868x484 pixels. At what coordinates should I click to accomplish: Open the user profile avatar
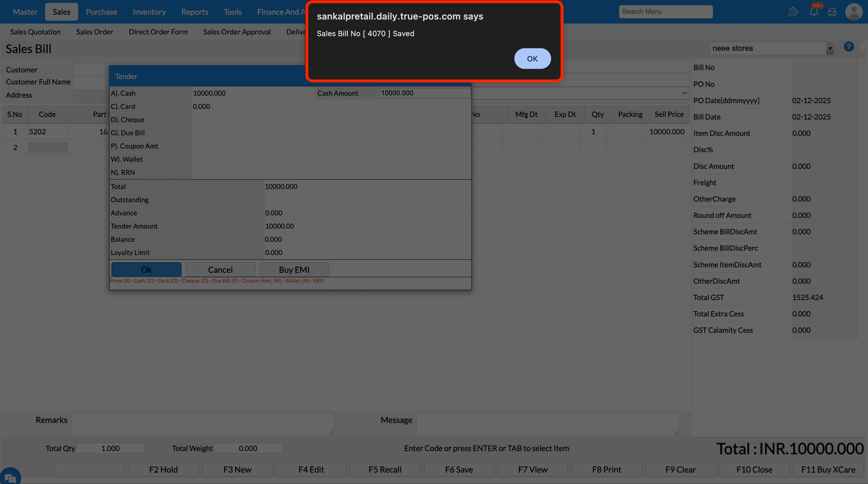854,12
